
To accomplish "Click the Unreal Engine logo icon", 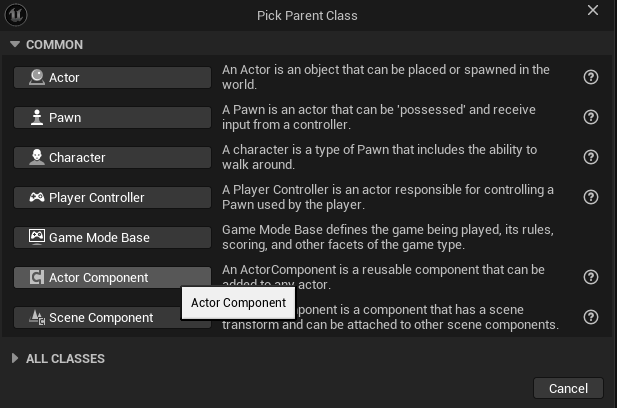I will point(19,14).
